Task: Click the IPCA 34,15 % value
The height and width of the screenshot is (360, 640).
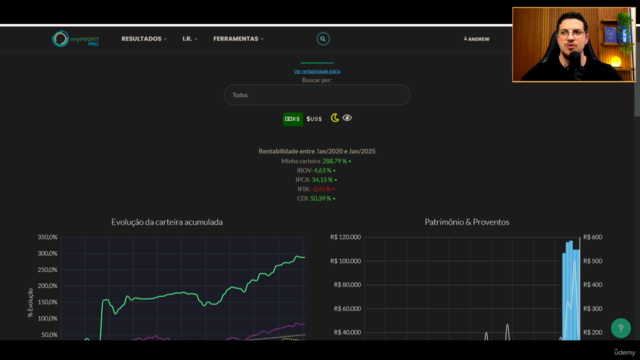Action: (322, 180)
